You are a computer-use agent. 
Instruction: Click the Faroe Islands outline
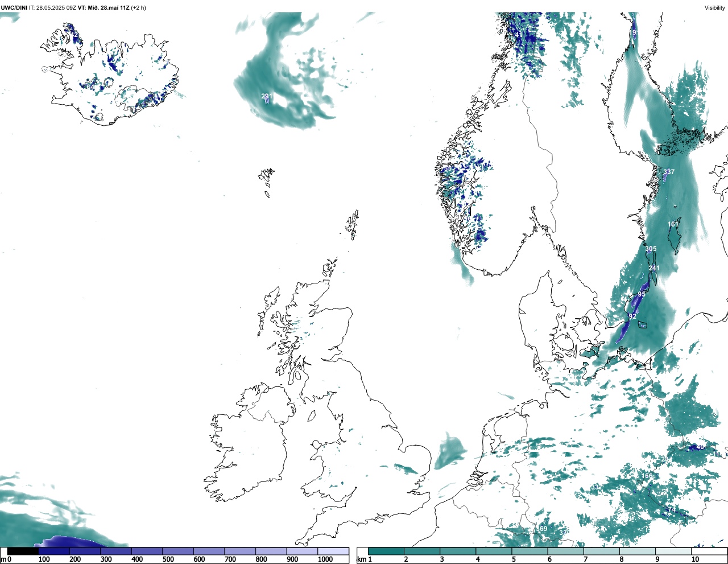[x=267, y=182]
